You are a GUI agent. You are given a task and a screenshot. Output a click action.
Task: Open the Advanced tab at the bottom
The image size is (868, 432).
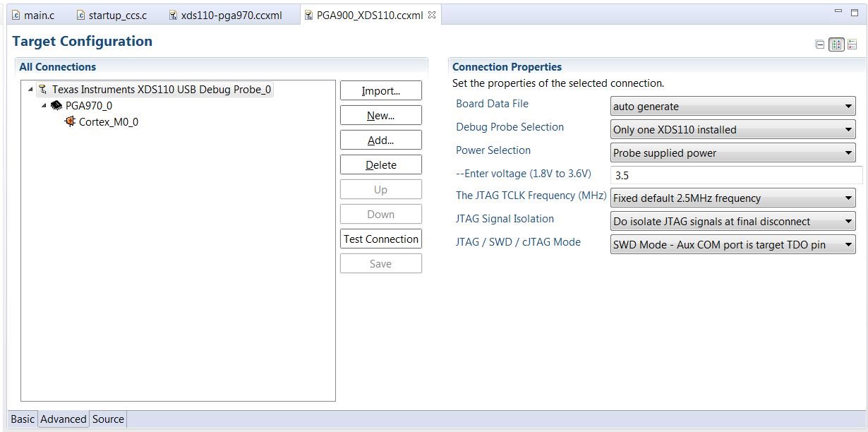click(x=63, y=419)
